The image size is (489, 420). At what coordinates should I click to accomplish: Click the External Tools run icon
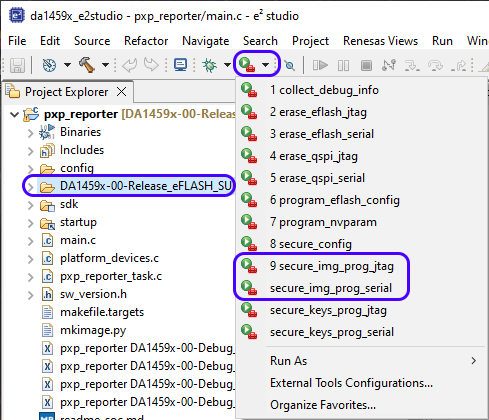pyautogui.click(x=247, y=64)
